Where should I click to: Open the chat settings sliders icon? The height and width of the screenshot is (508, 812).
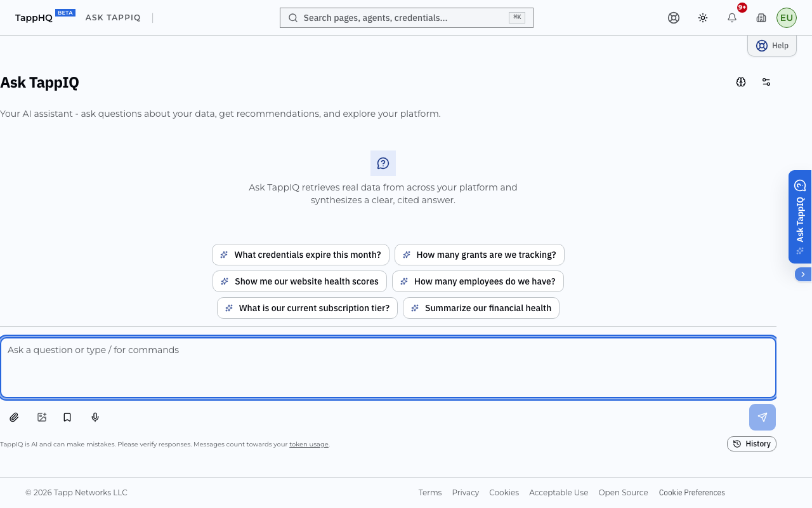coord(766,82)
